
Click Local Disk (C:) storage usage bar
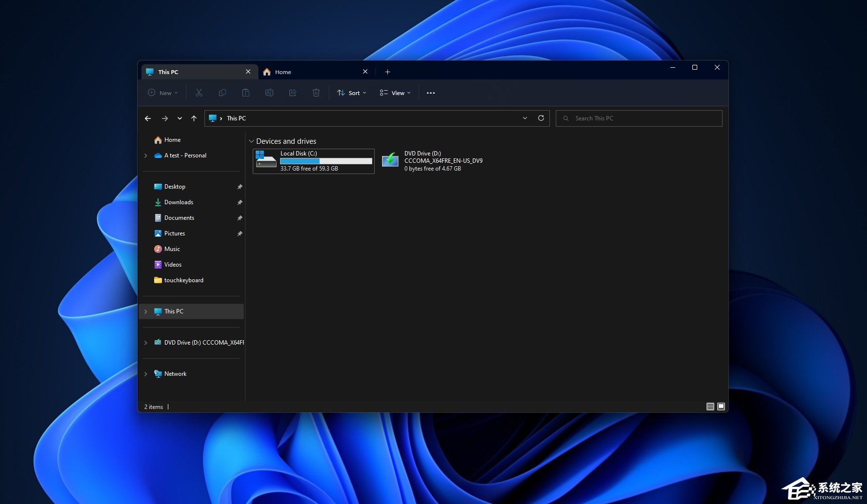(326, 161)
